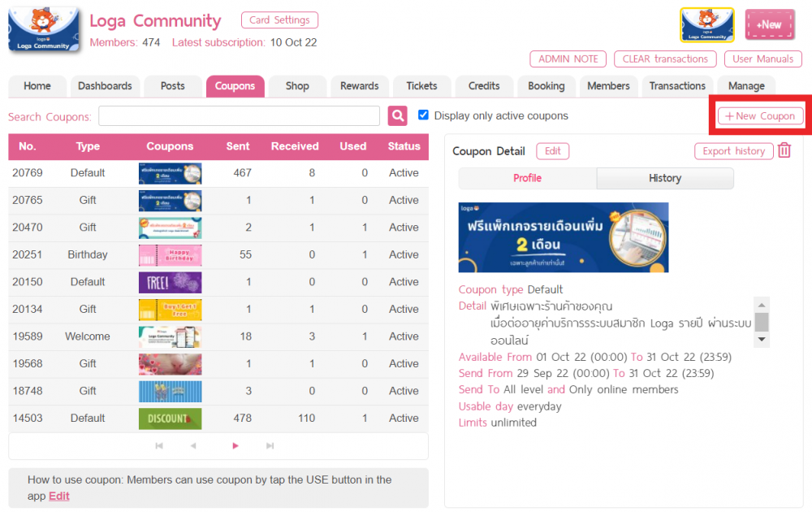Click the highlighted community avatar thumbnail
Viewport: 812px width, 512px height.
point(706,24)
